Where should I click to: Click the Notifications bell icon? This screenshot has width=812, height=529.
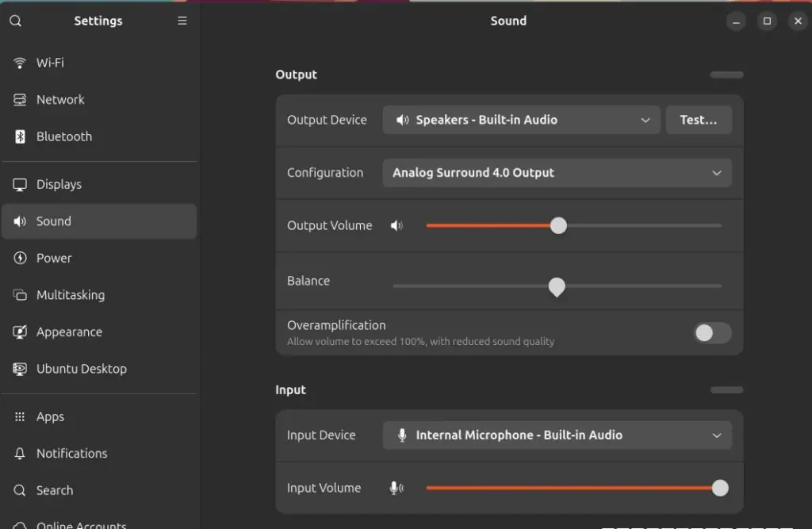[20, 454]
